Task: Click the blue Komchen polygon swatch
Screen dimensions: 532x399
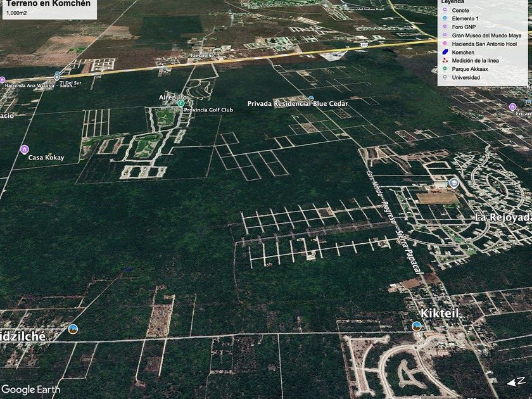Action: tap(445, 52)
